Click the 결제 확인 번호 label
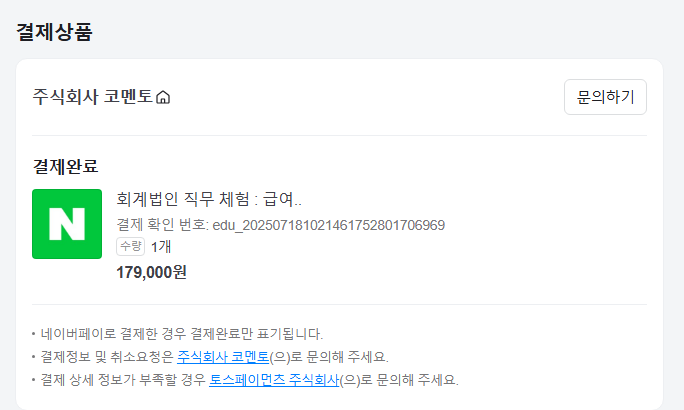The height and width of the screenshot is (410, 684). click(162, 224)
